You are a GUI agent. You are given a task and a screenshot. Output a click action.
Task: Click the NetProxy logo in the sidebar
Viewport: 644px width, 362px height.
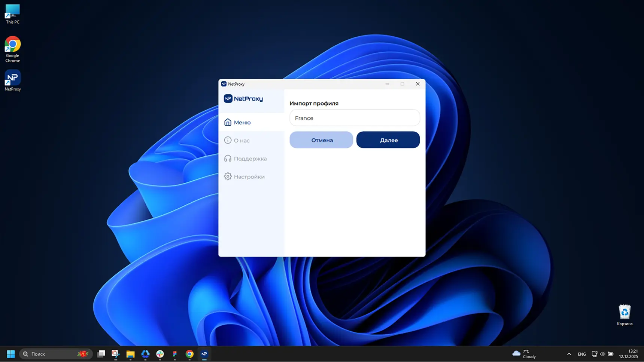tap(243, 99)
